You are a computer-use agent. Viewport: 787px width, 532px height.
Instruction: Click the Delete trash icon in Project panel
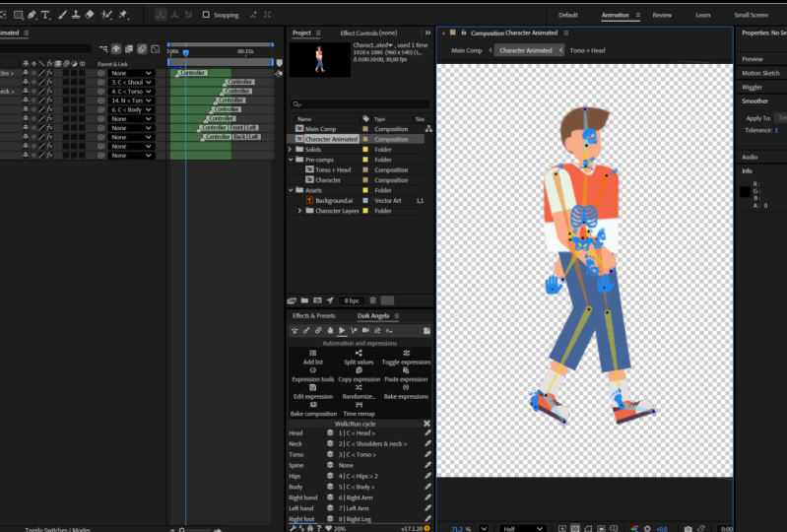pos(373,300)
